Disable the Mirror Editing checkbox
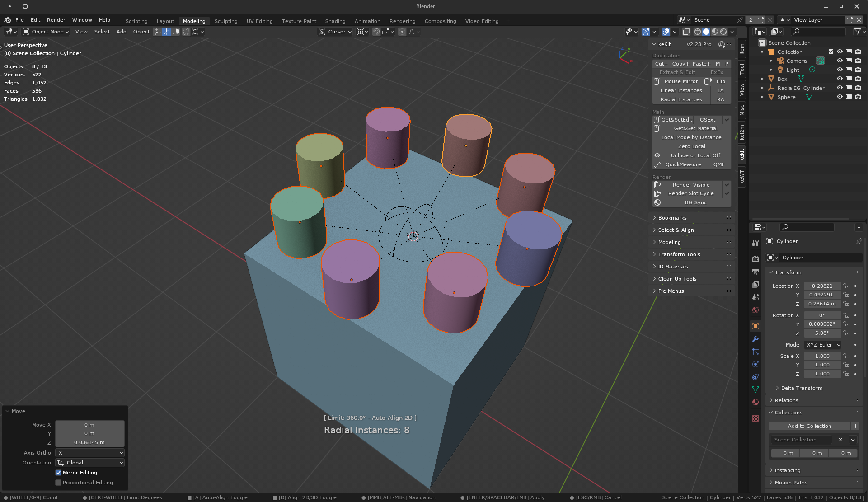Screen dimensions: 868x502 pos(58,473)
